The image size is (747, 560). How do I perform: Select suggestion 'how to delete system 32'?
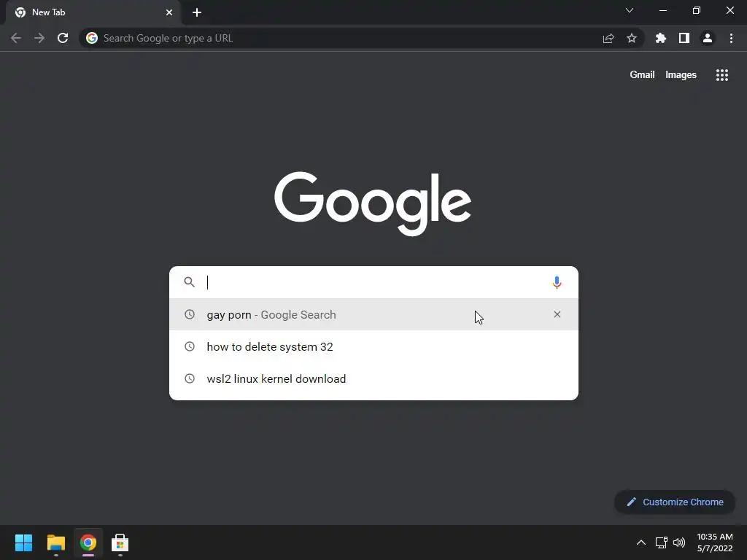click(x=373, y=346)
